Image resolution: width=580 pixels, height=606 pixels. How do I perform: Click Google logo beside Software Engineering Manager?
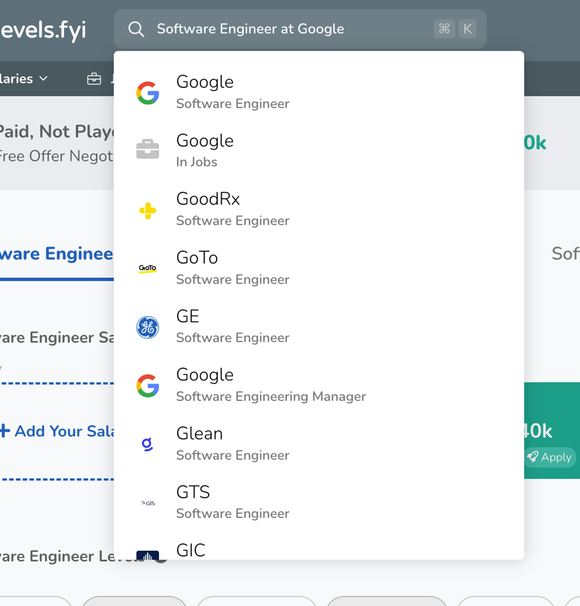[148, 386]
